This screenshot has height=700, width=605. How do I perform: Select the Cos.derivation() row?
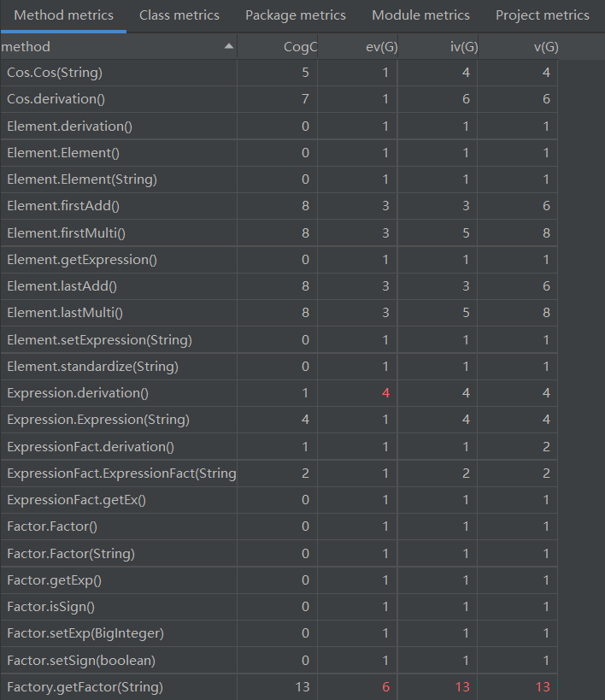(56, 99)
